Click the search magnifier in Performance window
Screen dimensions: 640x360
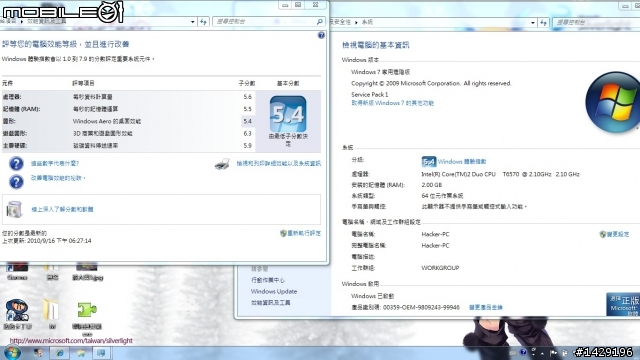point(320,22)
